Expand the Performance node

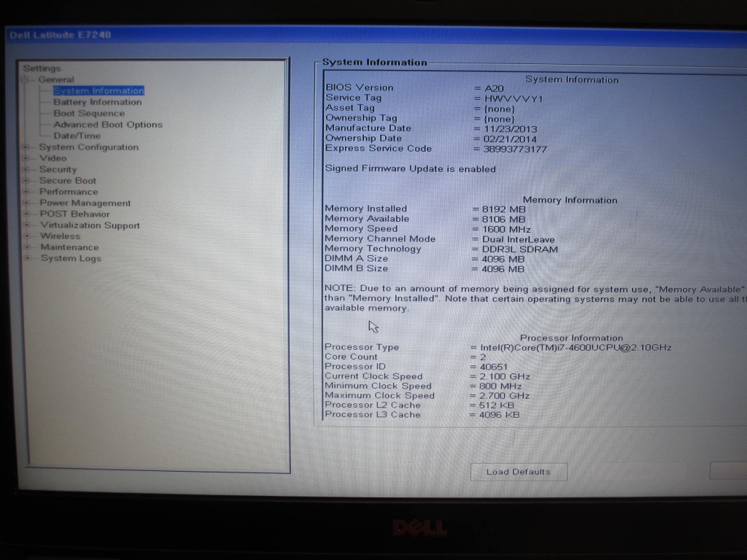(27, 192)
